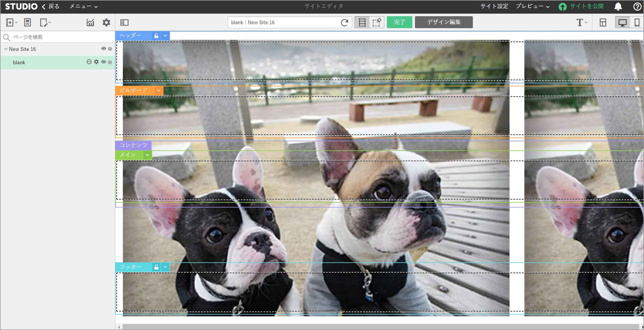Open the メニュー menu

click(x=83, y=6)
